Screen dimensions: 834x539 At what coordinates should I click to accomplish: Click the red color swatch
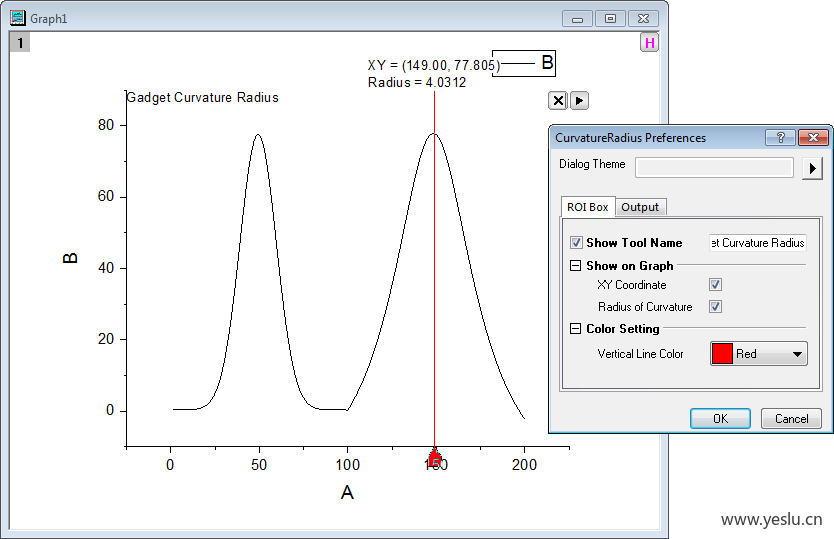coord(722,354)
